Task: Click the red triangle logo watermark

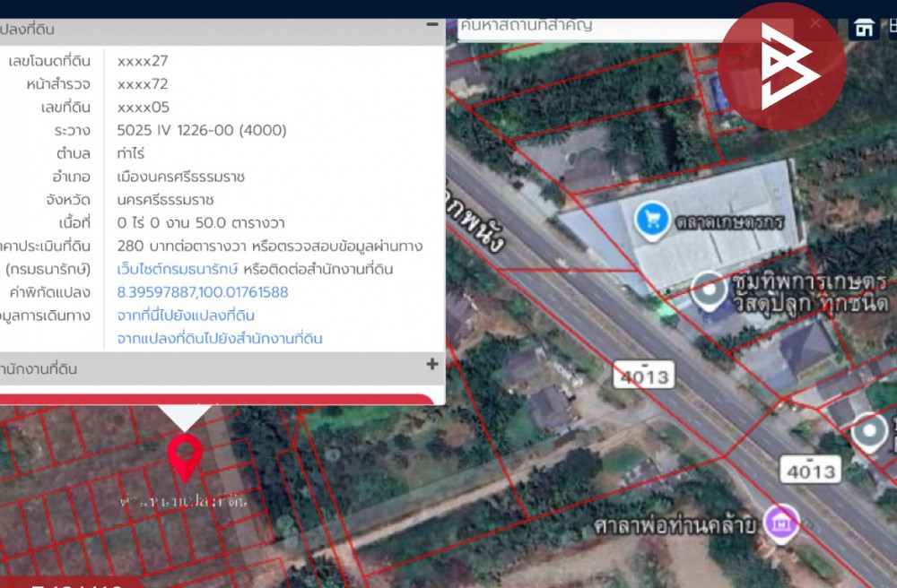Action: click(781, 66)
